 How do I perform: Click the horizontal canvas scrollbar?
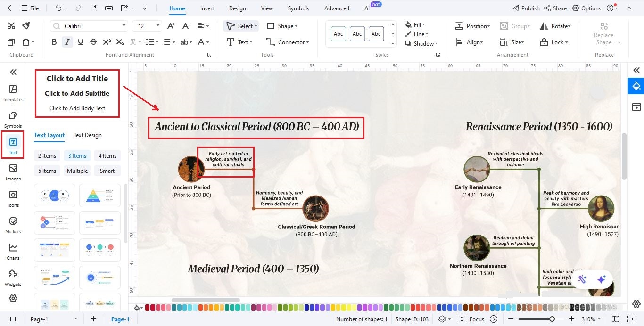coord(206,300)
